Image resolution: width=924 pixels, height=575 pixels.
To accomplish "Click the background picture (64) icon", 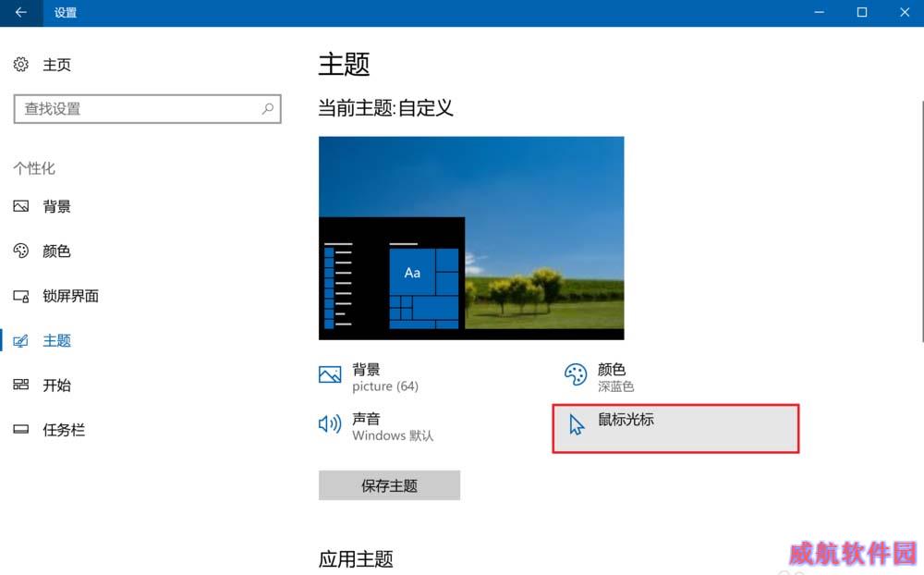I will click(x=330, y=374).
